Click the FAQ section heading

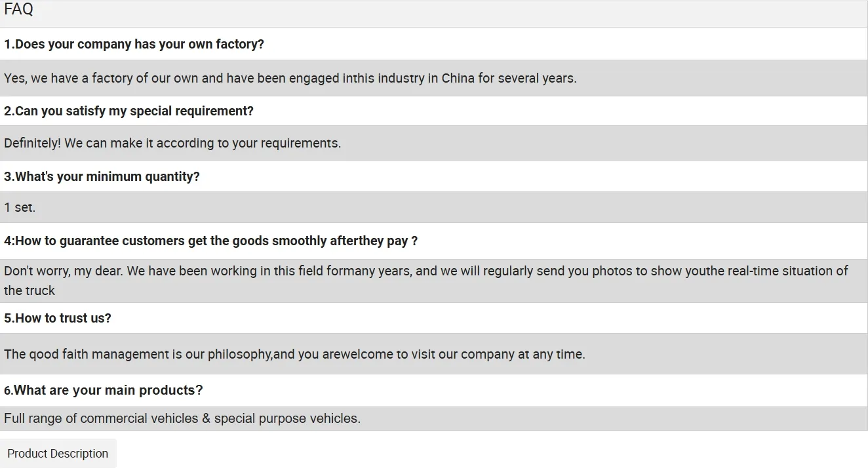(x=18, y=9)
